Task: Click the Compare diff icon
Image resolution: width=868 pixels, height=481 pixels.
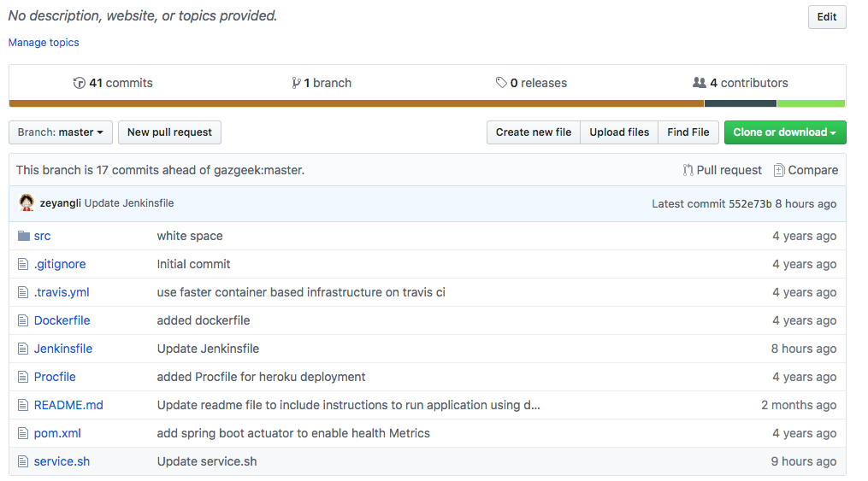Action: (779, 170)
